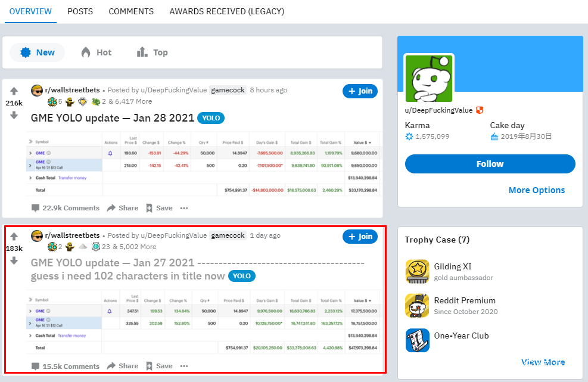This screenshot has height=382, width=588.
Task: Click '15.5k Comments' text
Action: click(x=71, y=367)
